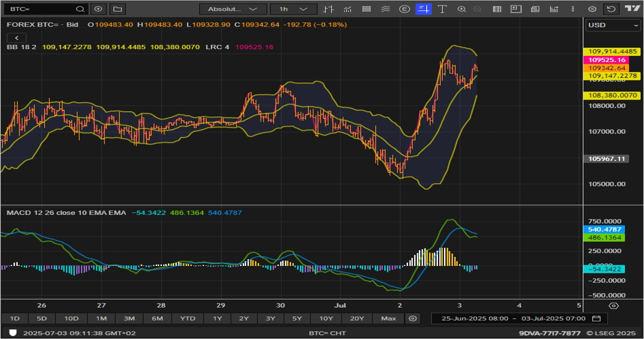Screen dimensions: 644x339
Task: Open the USD currency dropdown
Action: tap(612, 25)
